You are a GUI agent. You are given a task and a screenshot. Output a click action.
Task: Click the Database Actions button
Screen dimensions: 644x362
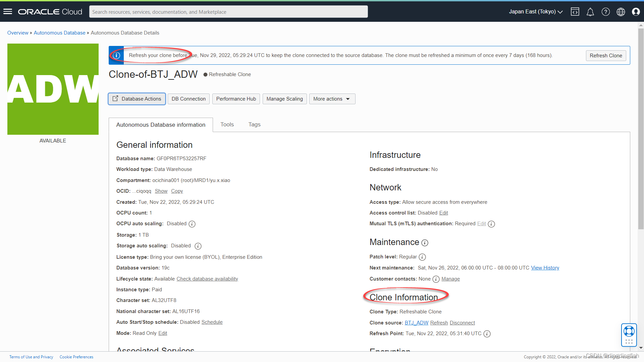(137, 99)
